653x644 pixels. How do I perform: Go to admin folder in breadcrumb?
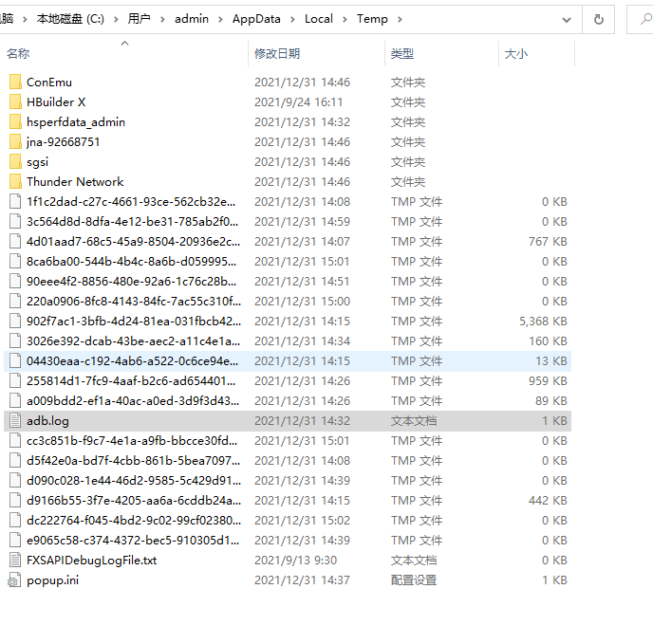pyautogui.click(x=192, y=19)
